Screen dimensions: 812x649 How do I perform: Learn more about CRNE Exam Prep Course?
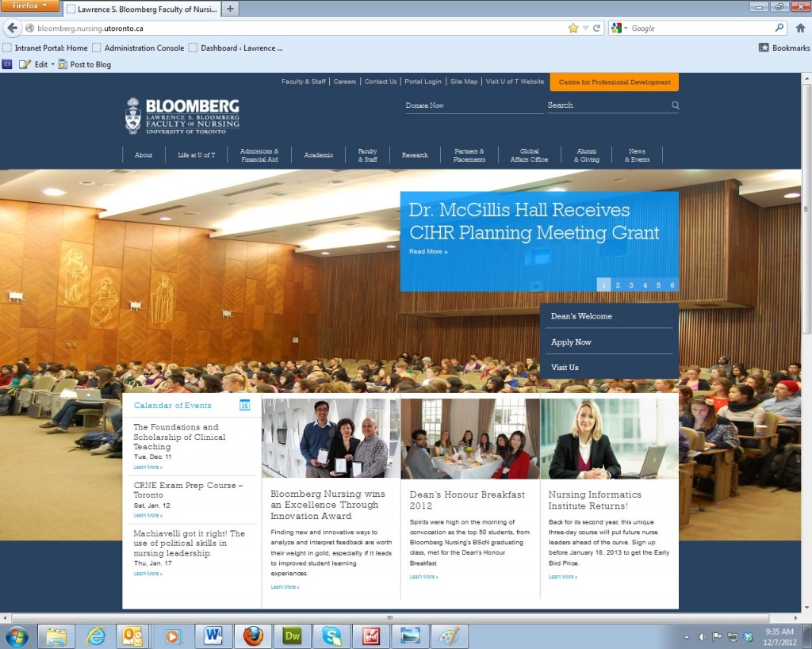(148, 515)
